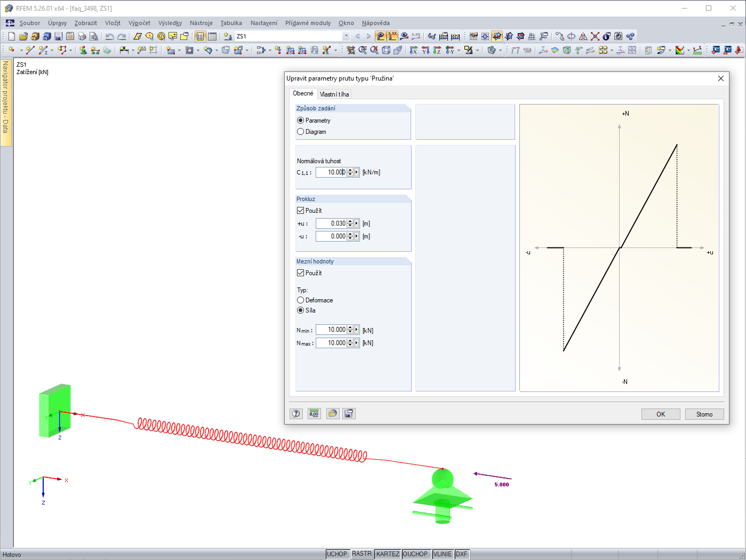This screenshot has height=560, width=746.
Task: Click the new member line icon
Action: click(30, 50)
